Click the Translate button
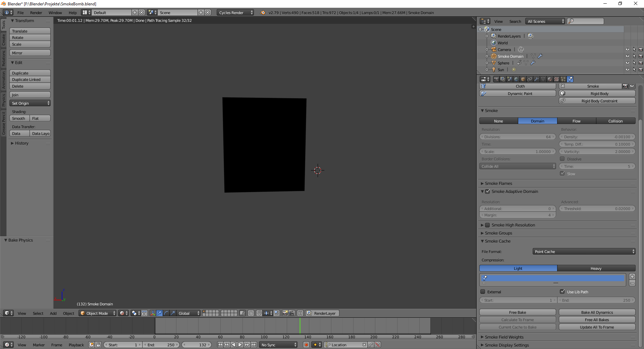Image resolution: width=644 pixels, height=349 pixels. [30, 31]
